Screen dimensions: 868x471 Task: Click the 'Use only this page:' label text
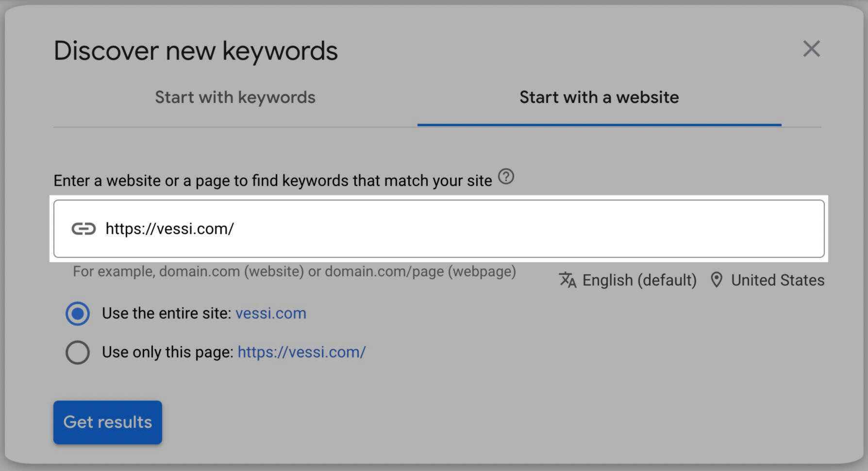pos(168,352)
